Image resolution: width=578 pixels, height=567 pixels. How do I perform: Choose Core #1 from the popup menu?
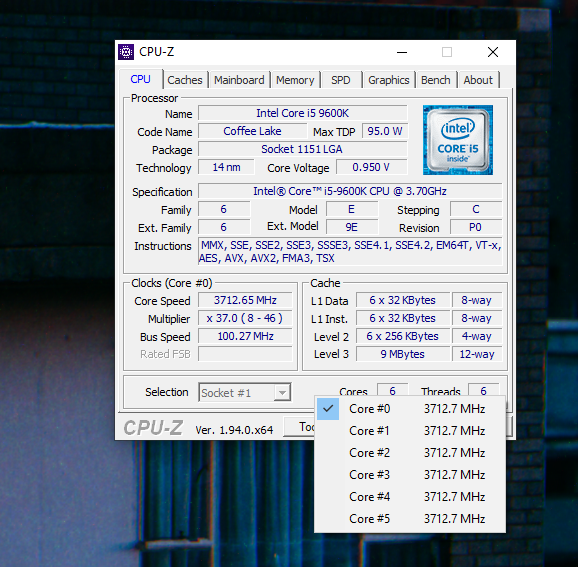[x=410, y=431]
